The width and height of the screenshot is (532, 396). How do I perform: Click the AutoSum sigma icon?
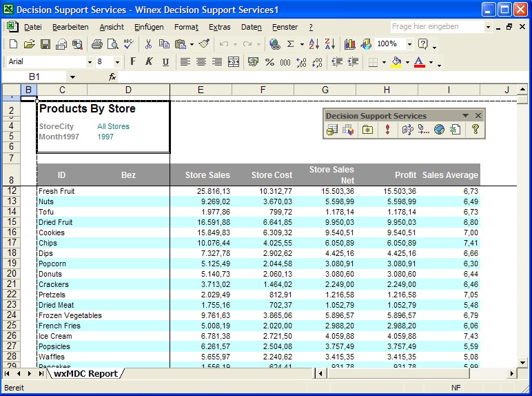(291, 44)
